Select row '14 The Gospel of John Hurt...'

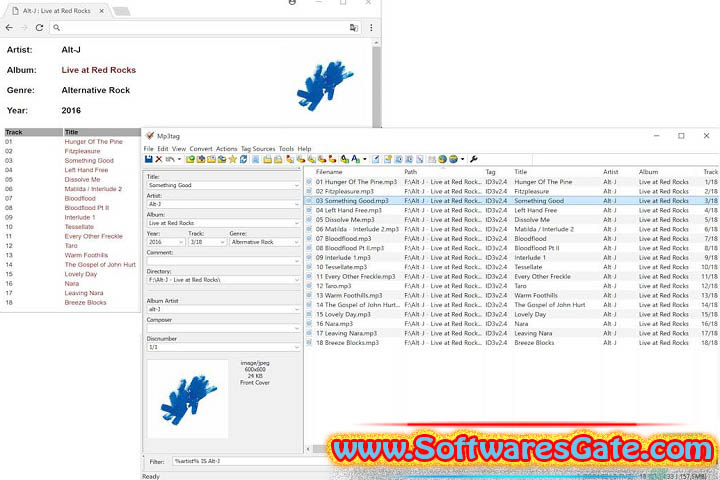point(511,305)
